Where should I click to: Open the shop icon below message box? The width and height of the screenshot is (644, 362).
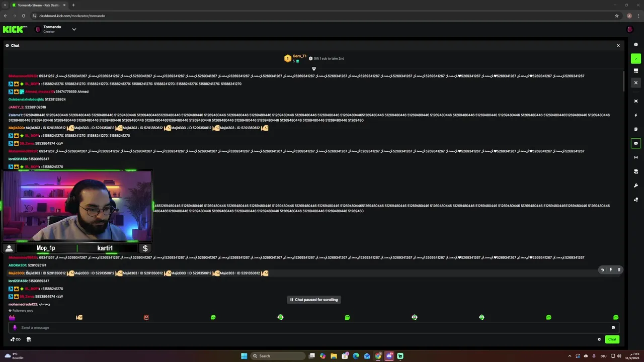[29, 339]
